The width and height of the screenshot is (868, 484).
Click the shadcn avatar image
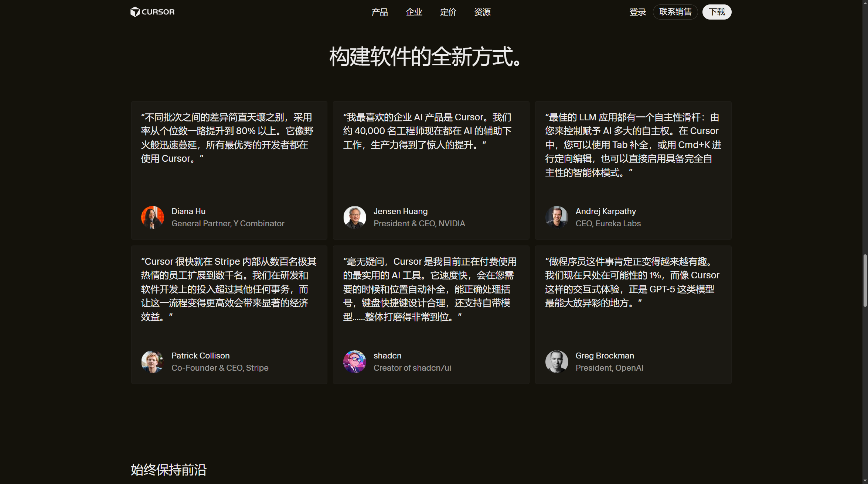[x=355, y=362]
